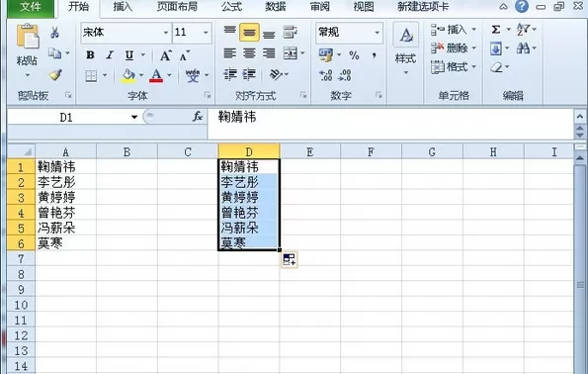
Task: Click the Sort and Filter icon
Action: pos(523,30)
